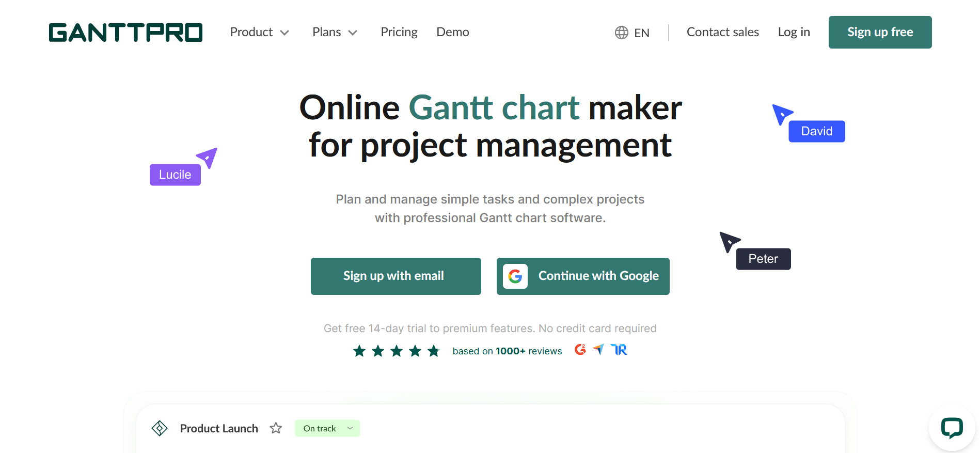Star the Product Launch project
Image resolution: width=980 pixels, height=453 pixels.
click(x=276, y=428)
